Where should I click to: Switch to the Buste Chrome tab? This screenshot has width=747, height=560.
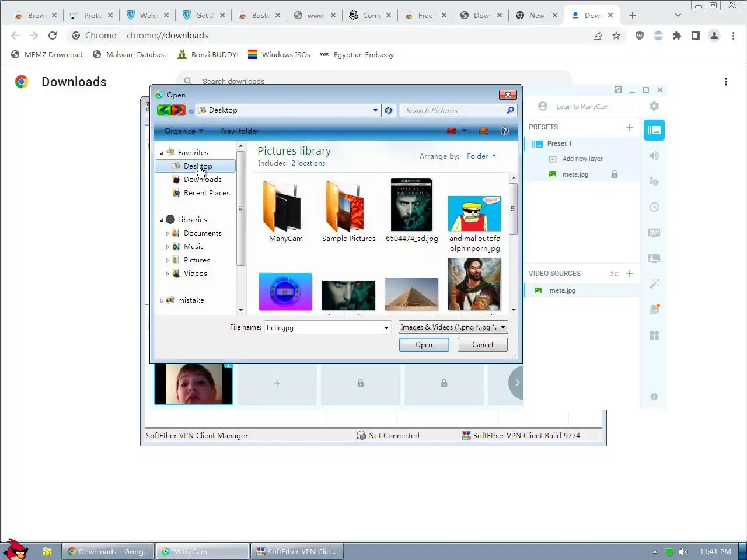point(259,15)
